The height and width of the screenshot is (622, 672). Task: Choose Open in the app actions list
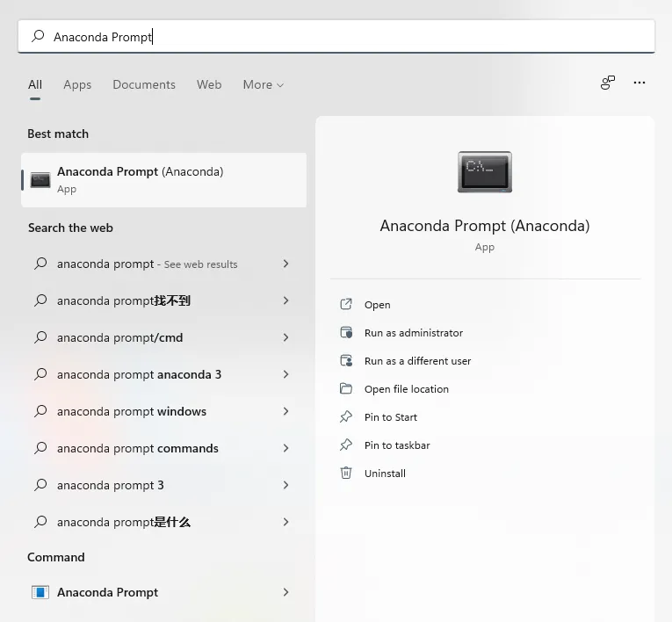point(378,305)
